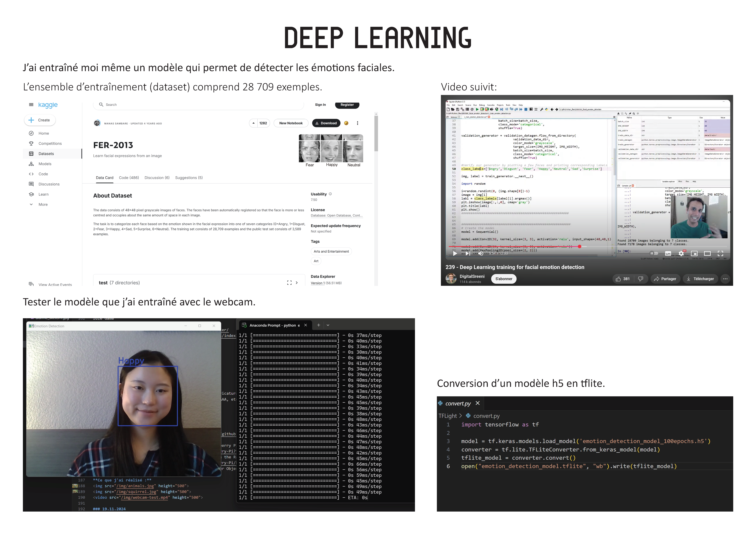The height and width of the screenshot is (534, 756).
Task: Click the video progress bar red marker
Action: [x=579, y=246]
